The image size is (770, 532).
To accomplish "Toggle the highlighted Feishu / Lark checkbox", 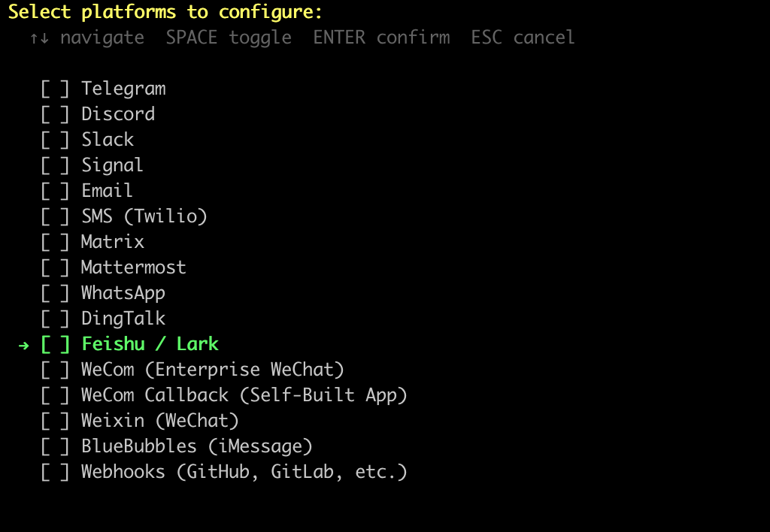I will coord(55,344).
